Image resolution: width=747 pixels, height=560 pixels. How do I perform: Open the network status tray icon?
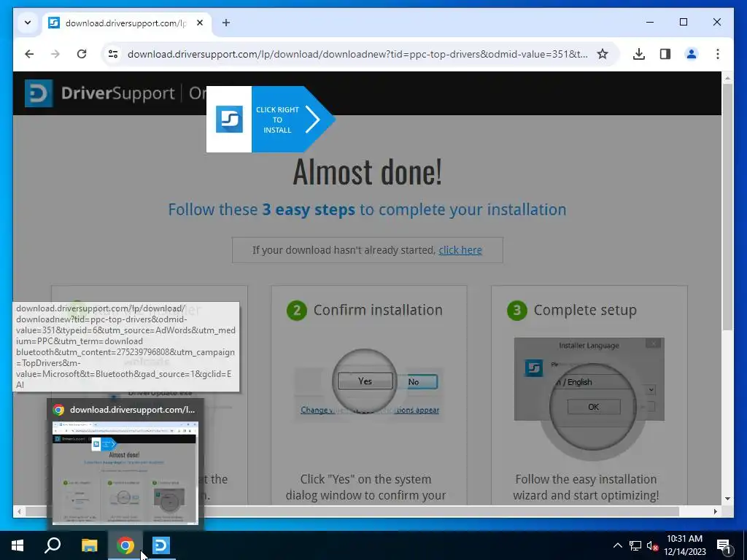click(x=635, y=545)
